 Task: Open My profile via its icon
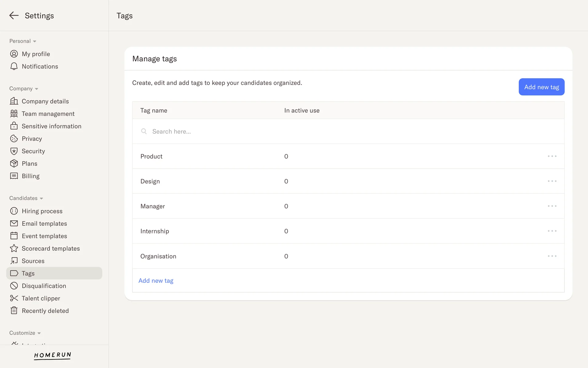14,54
